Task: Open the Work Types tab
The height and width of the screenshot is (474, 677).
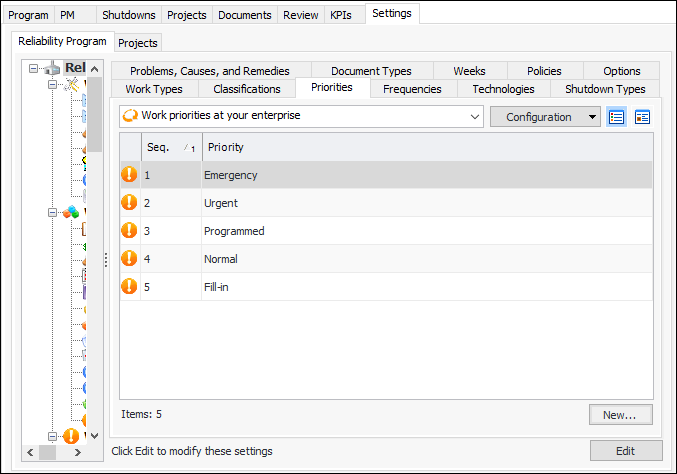Action: [154, 89]
